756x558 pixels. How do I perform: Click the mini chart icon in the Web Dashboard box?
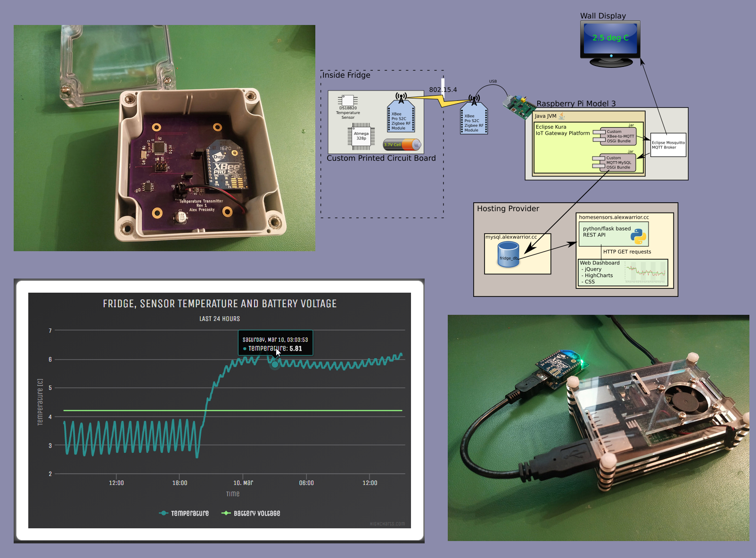coord(647,272)
